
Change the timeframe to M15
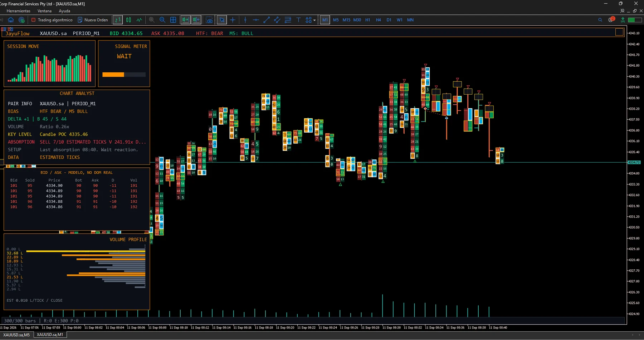346,20
